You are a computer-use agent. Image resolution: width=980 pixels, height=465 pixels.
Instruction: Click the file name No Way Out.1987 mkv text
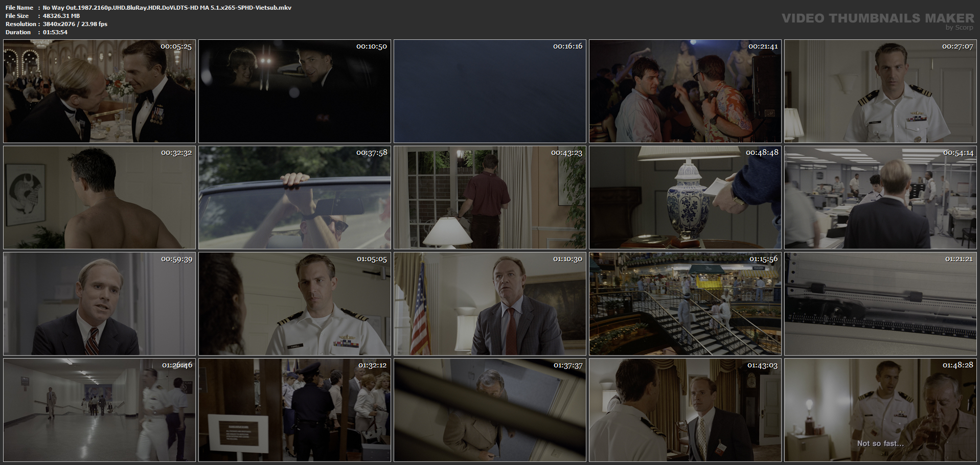[x=167, y=8]
